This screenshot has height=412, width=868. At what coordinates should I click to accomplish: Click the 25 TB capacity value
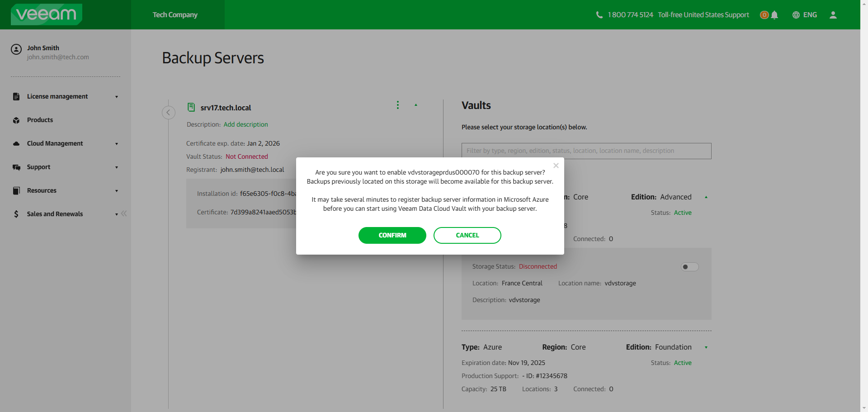(498, 389)
